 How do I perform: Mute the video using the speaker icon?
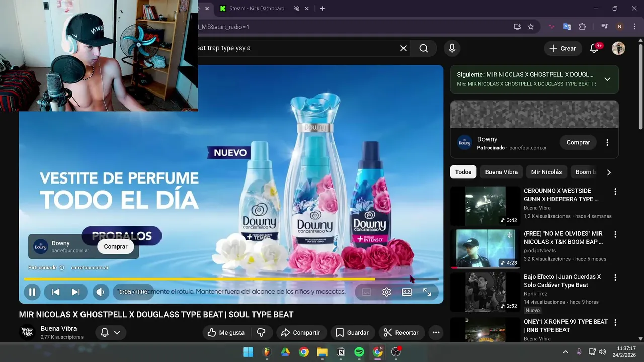(100, 292)
